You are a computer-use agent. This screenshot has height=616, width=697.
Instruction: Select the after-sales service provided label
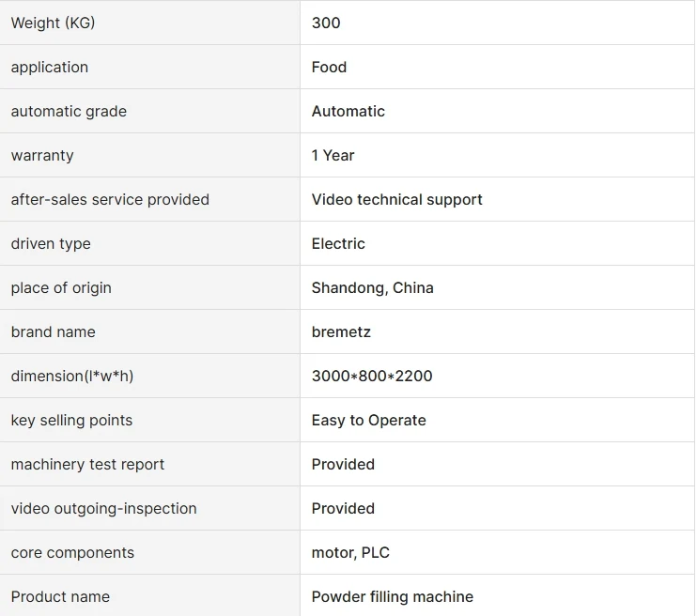click(110, 200)
